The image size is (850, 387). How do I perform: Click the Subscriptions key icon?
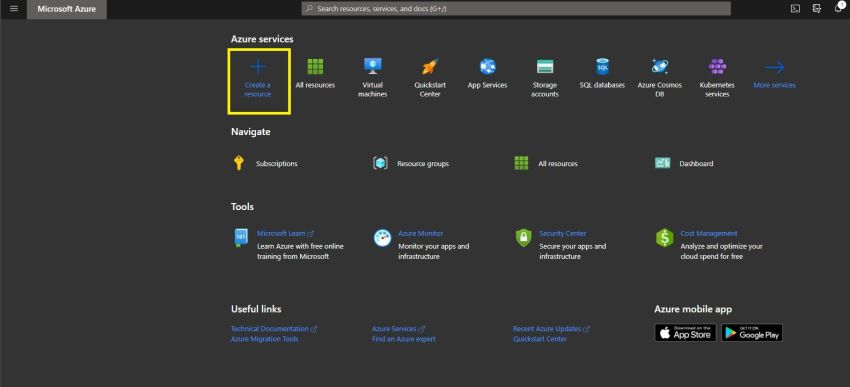pyautogui.click(x=239, y=163)
